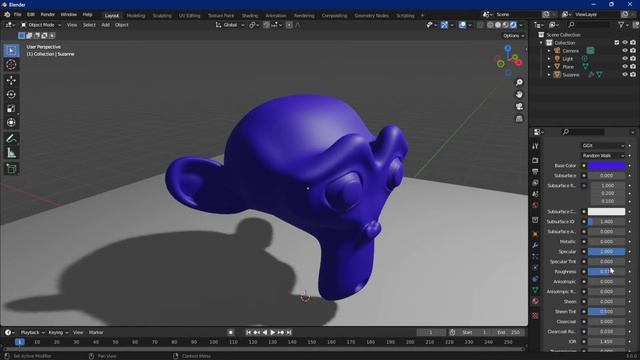This screenshot has width=640, height=360.
Task: Open the Keying popover in timeline
Action: [x=58, y=333]
